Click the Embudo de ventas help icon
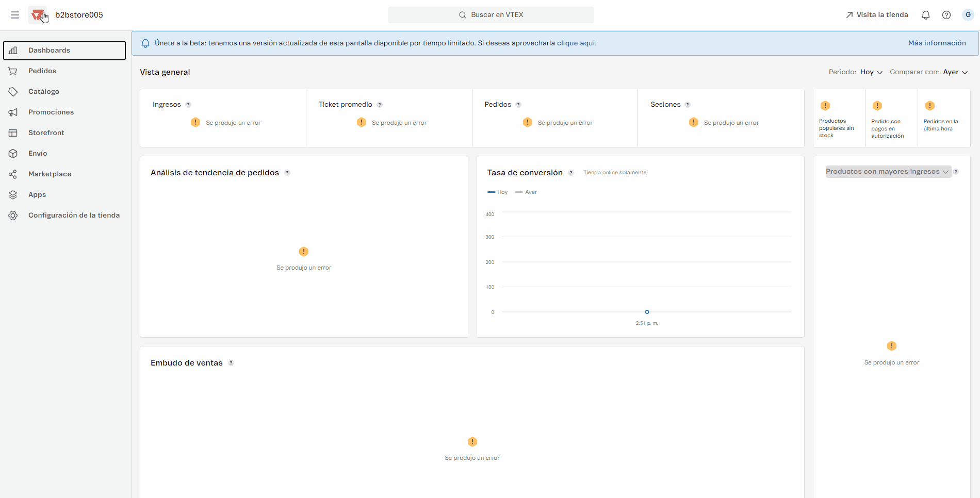The width and height of the screenshot is (980, 498). click(x=231, y=363)
